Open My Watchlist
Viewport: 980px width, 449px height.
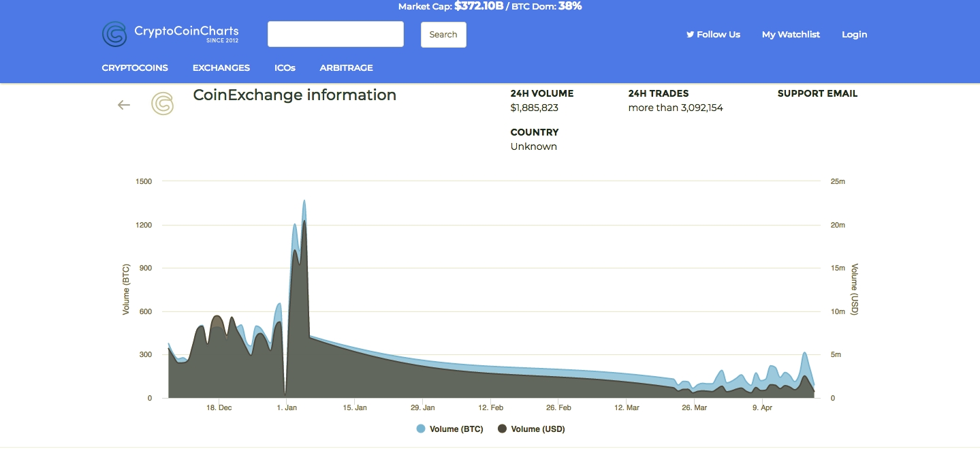[x=791, y=34]
